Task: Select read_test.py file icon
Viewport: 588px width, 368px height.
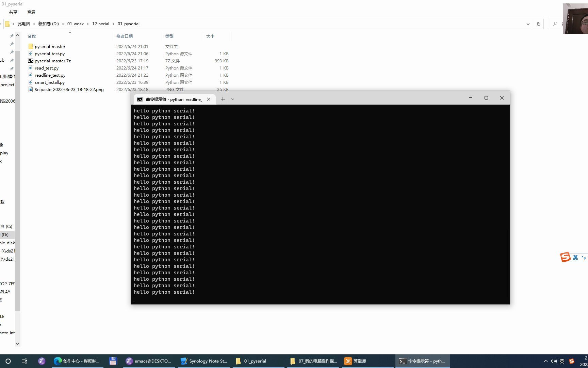Action: [x=31, y=68]
